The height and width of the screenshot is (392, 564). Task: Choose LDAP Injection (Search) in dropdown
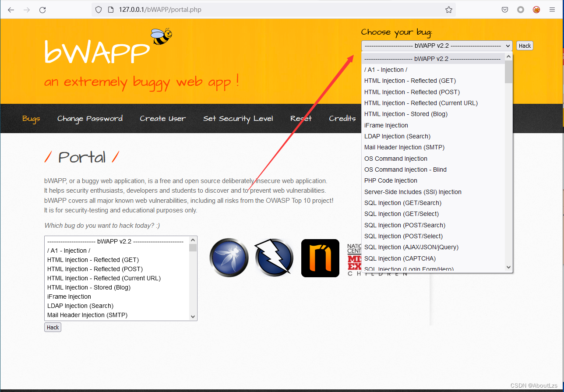(433, 136)
